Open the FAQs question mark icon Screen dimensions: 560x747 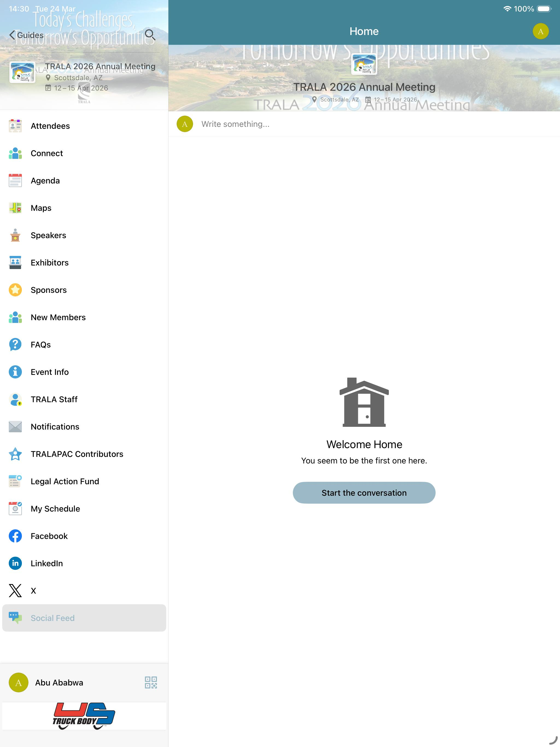pyautogui.click(x=15, y=345)
